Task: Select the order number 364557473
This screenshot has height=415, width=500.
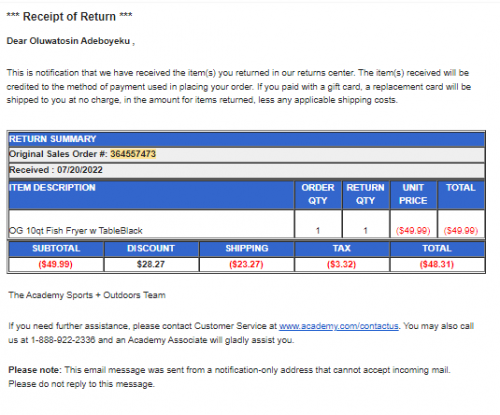Action: click(133, 154)
